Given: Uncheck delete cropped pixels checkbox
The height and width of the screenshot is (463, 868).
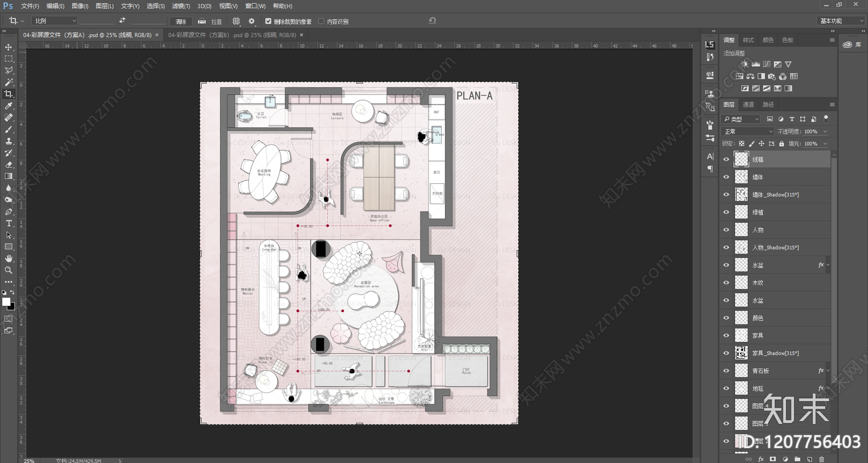Looking at the screenshot, I should (268, 21).
